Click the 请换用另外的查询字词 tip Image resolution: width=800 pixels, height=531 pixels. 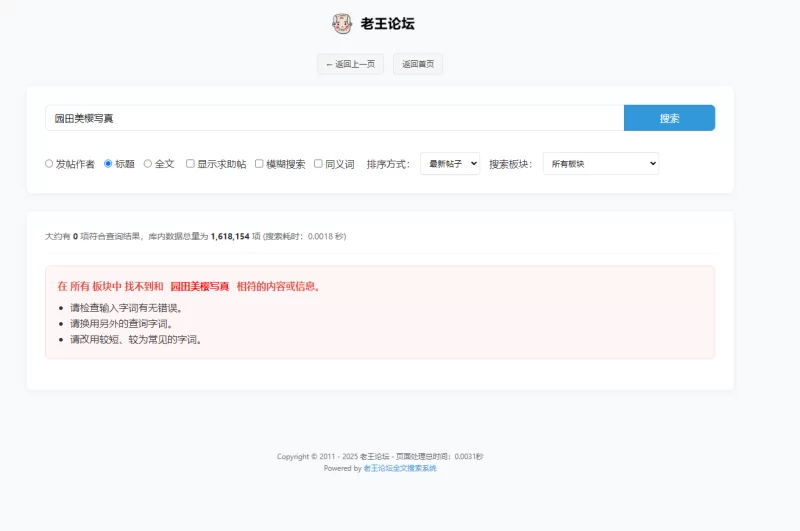coord(121,323)
